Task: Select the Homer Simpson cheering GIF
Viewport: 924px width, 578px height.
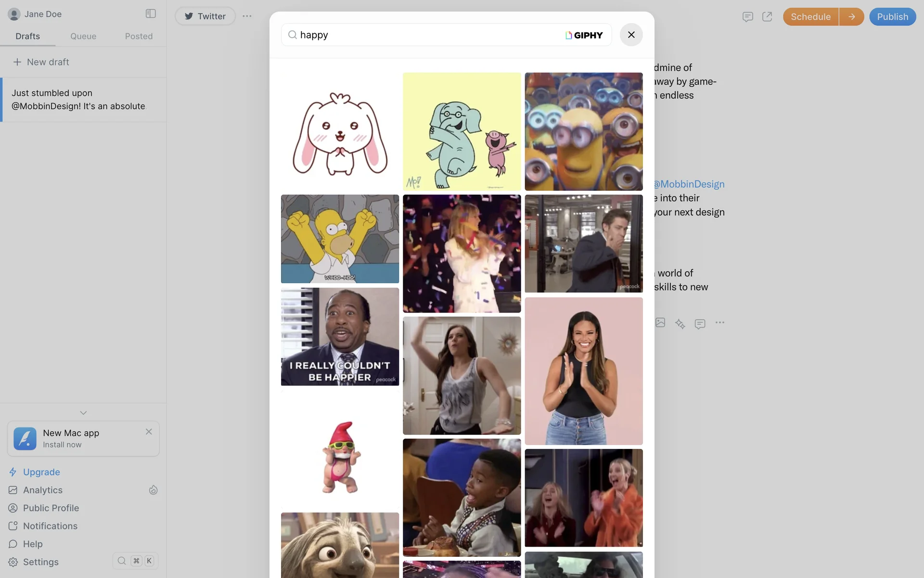Action: 340,239
